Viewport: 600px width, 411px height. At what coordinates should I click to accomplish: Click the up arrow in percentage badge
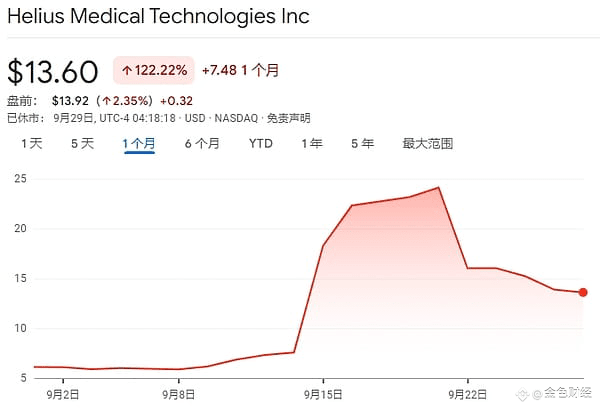click(127, 70)
